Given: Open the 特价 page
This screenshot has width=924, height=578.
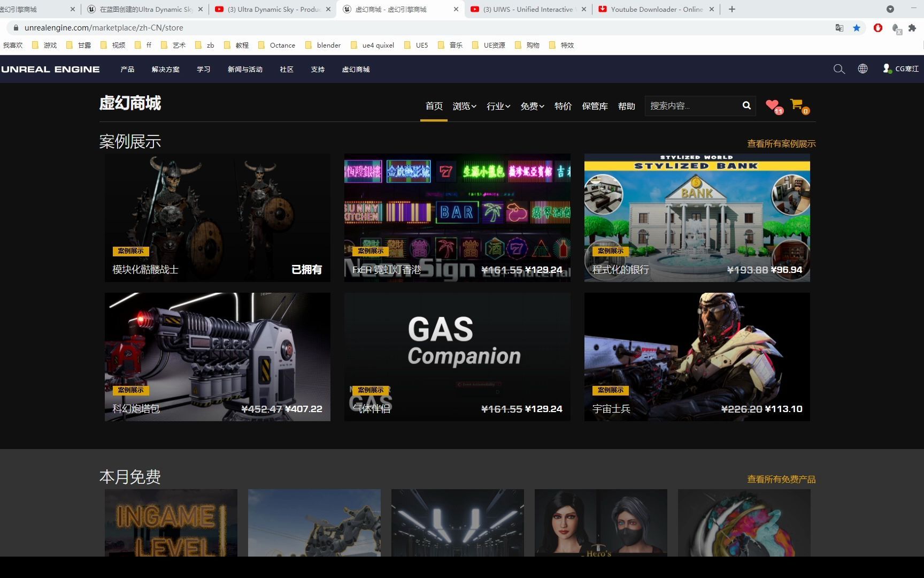Looking at the screenshot, I should tap(563, 106).
